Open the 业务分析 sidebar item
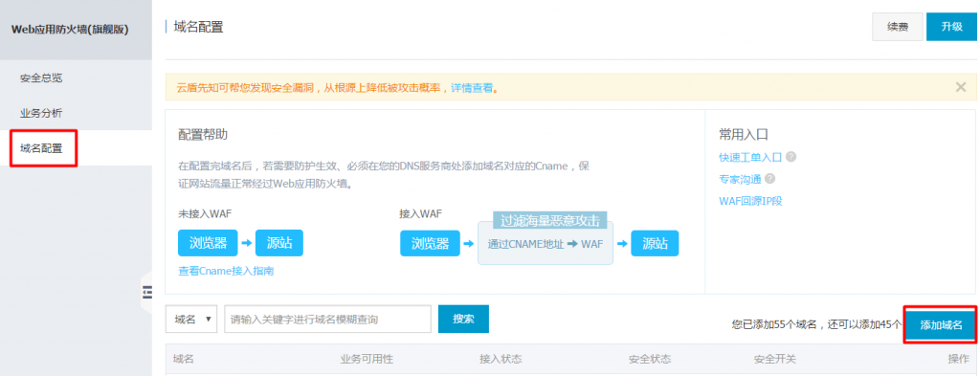Screen dimensions: 980x376 pos(41,113)
